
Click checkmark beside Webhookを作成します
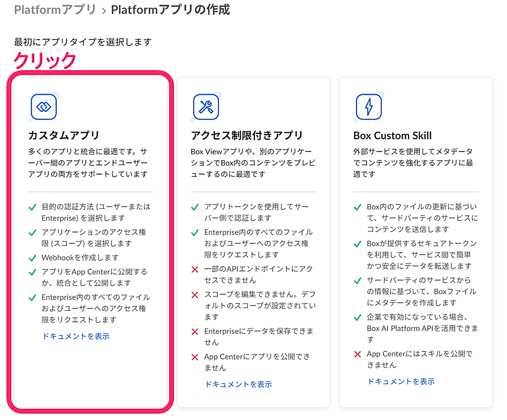click(x=32, y=258)
